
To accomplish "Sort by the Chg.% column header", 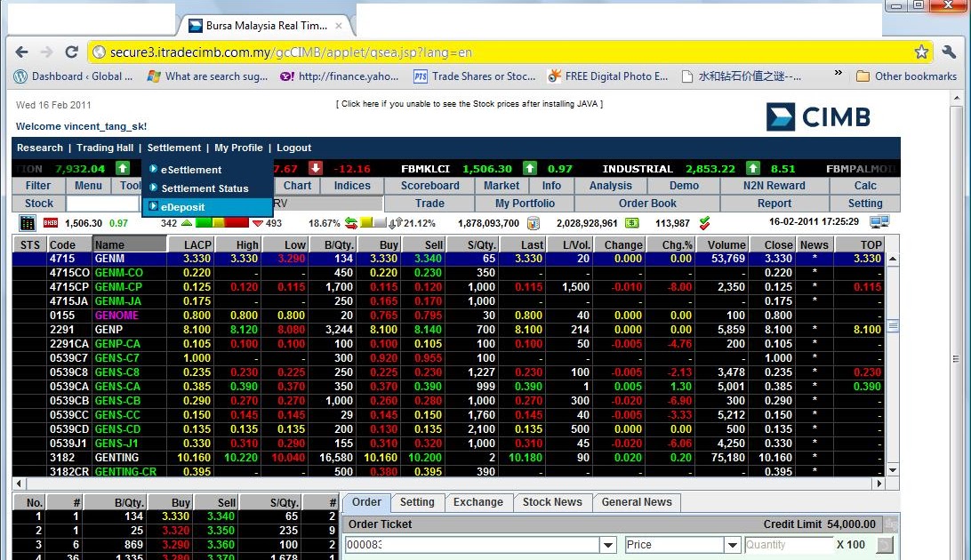I will [670, 244].
